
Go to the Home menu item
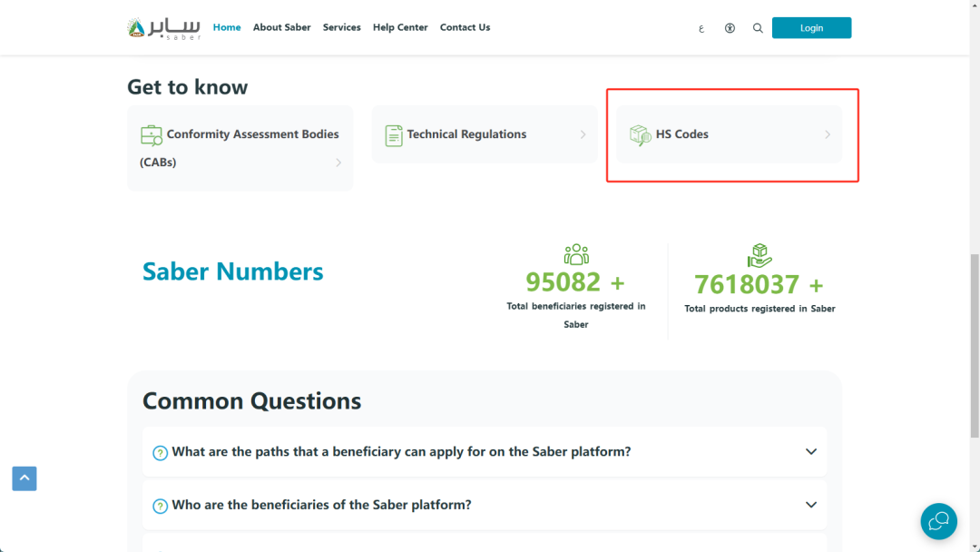(227, 27)
